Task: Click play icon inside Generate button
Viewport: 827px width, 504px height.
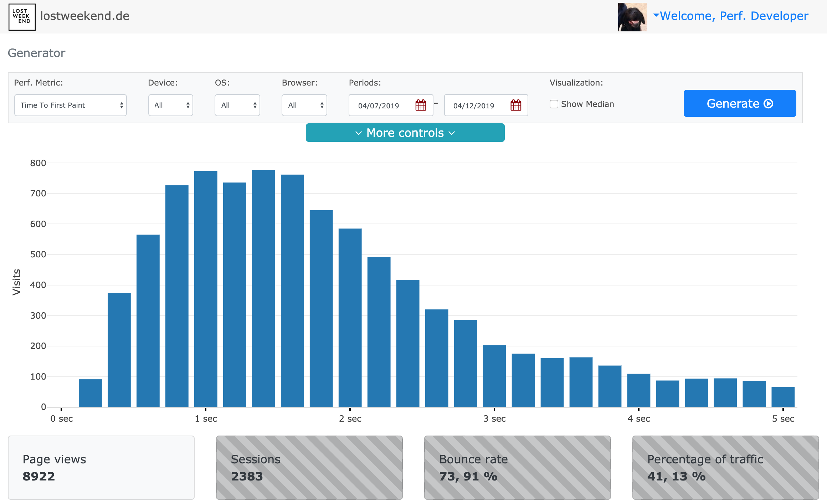Action: [x=769, y=104]
